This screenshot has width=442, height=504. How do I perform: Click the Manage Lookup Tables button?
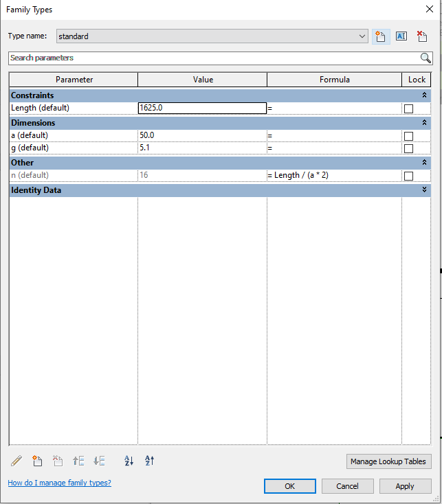389,461
